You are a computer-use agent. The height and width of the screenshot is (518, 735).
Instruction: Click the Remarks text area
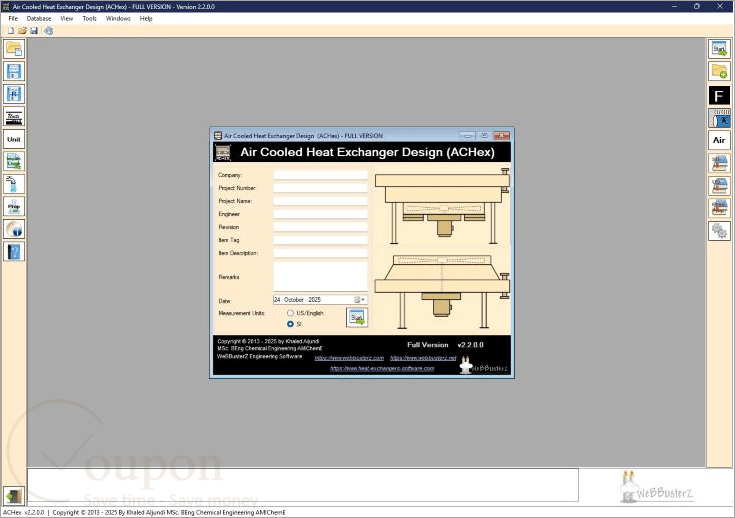tap(320, 277)
